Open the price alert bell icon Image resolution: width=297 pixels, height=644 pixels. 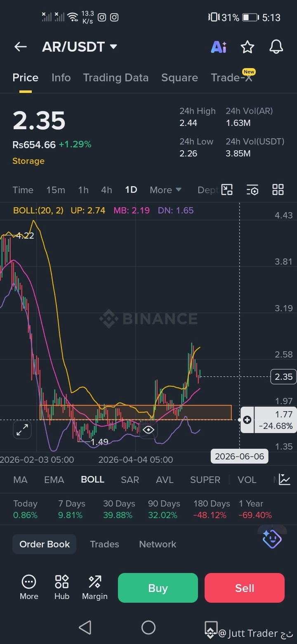coord(276,47)
